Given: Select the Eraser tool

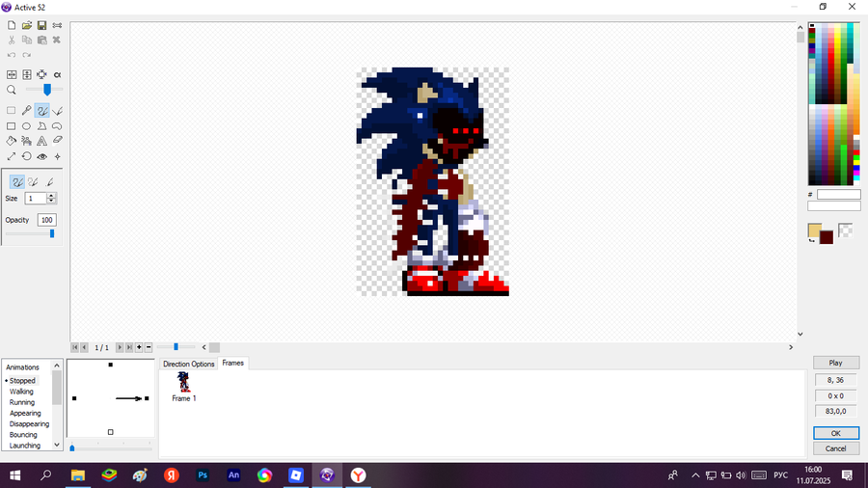Looking at the screenshot, I should 57,141.
